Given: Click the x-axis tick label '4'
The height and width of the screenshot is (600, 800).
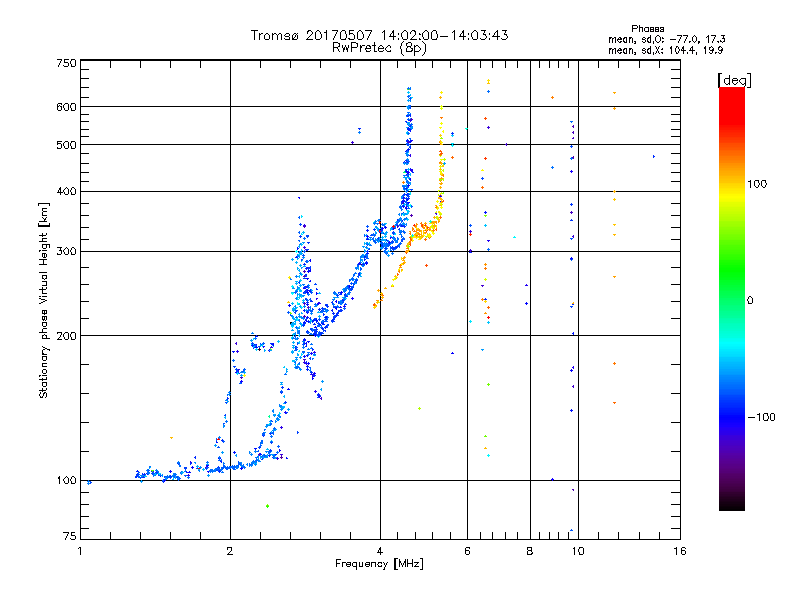Looking at the screenshot, I should point(380,551).
